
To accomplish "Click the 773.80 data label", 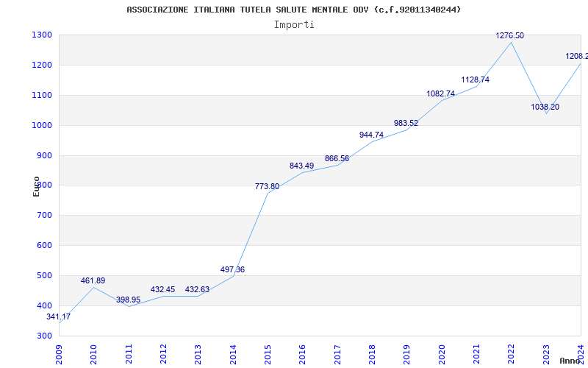I will (267, 186).
